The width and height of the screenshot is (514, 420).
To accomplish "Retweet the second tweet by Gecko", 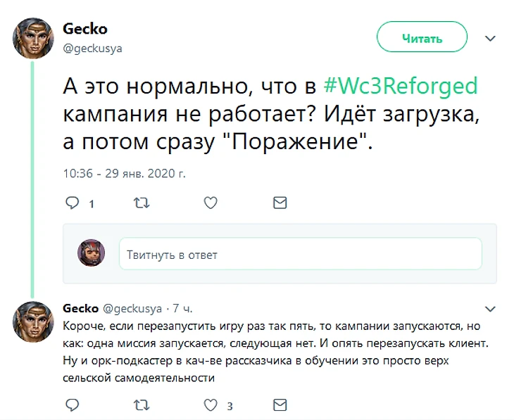I will point(141,405).
